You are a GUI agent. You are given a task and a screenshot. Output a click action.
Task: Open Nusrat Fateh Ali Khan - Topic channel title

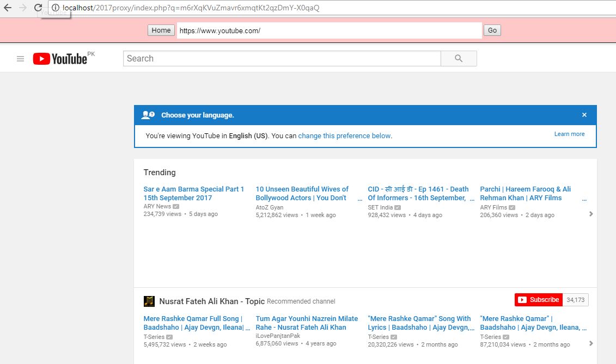tap(212, 301)
